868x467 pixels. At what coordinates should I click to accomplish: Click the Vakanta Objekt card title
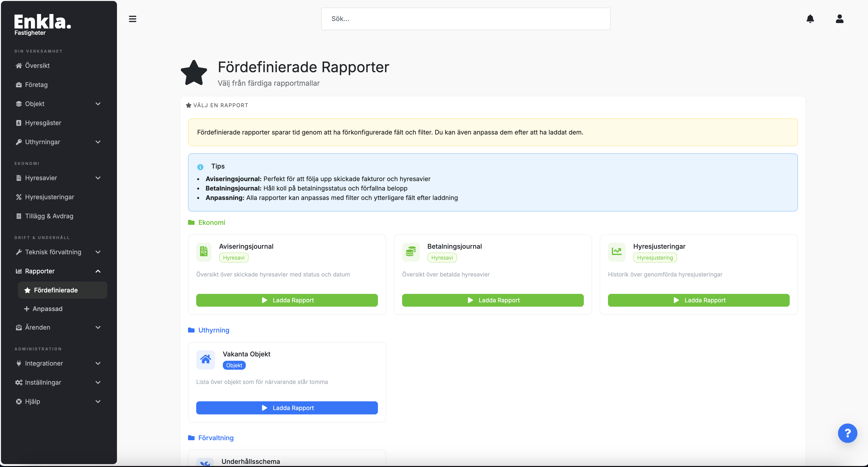tap(246, 354)
